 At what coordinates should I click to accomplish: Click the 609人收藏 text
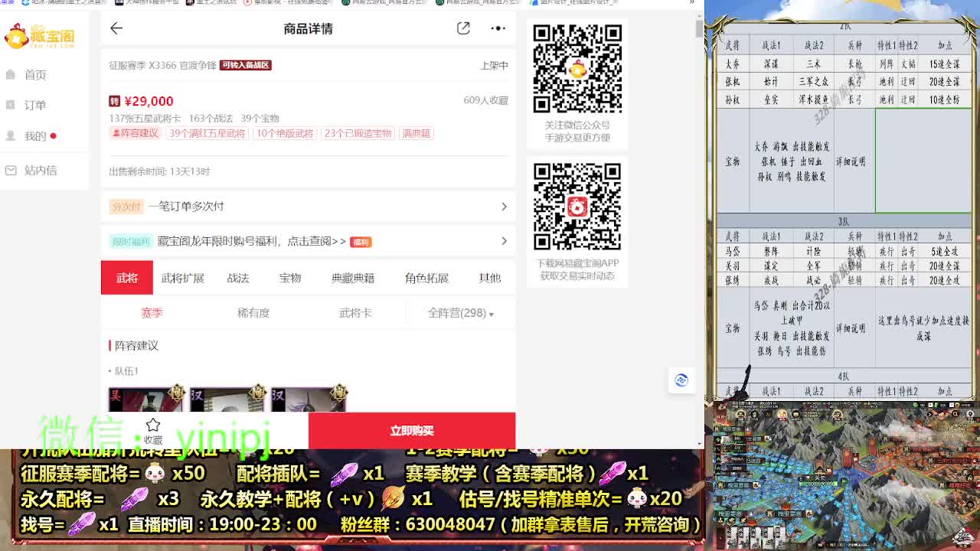tap(485, 100)
